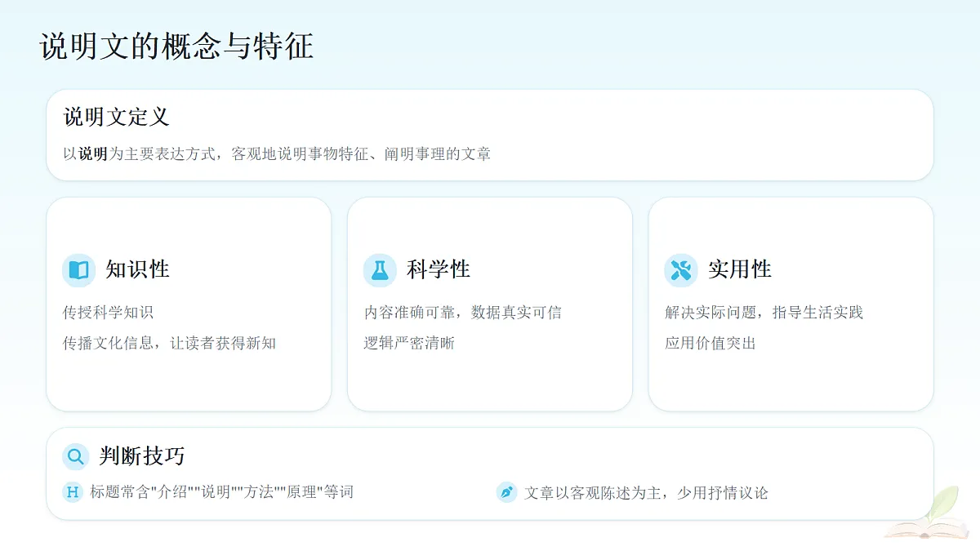
Task: Click the magnifier icon beside 判断技巧
Action: coord(76,456)
